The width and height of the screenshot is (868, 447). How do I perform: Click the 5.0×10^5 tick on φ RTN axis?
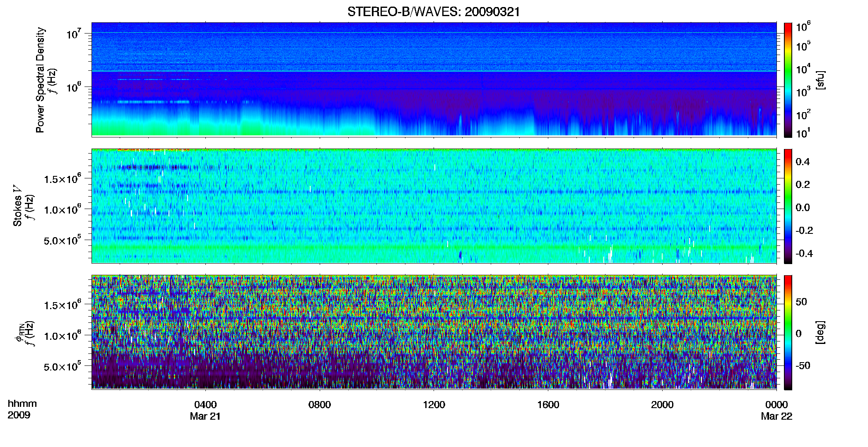[63, 366]
